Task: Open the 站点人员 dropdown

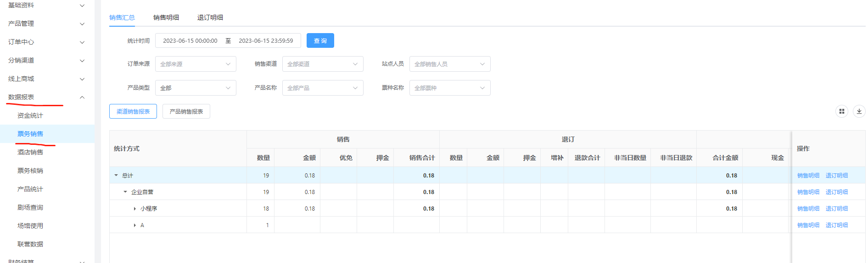Action: (x=449, y=64)
